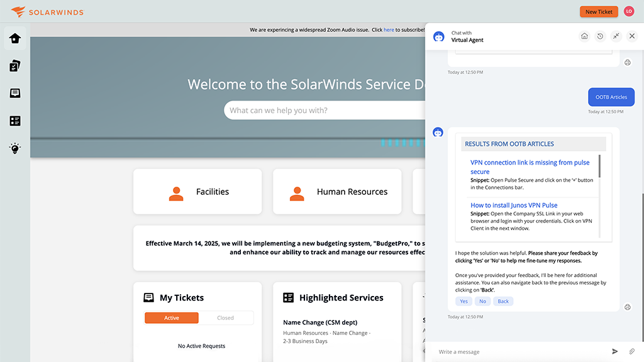Image resolution: width=644 pixels, height=362 pixels.
Task: Click the New Ticket button
Action: (x=599, y=11)
